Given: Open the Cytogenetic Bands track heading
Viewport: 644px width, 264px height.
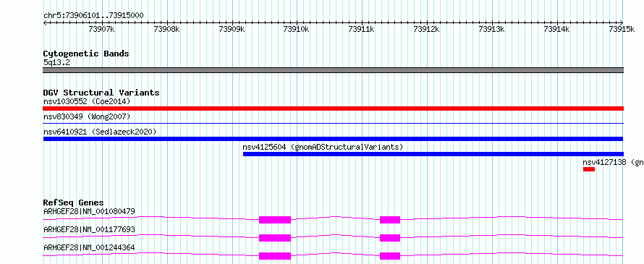Looking at the screenshot, I should click(86, 54).
